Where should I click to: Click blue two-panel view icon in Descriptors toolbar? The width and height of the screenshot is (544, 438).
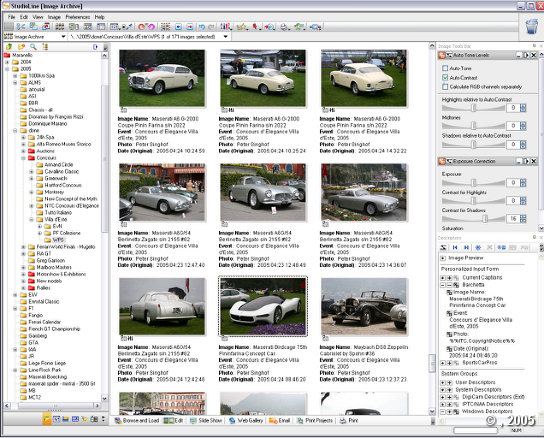[x=501, y=247]
